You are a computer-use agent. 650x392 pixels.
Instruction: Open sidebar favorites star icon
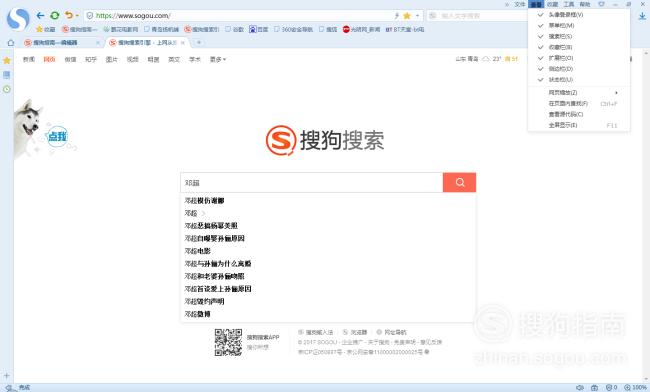7,60
